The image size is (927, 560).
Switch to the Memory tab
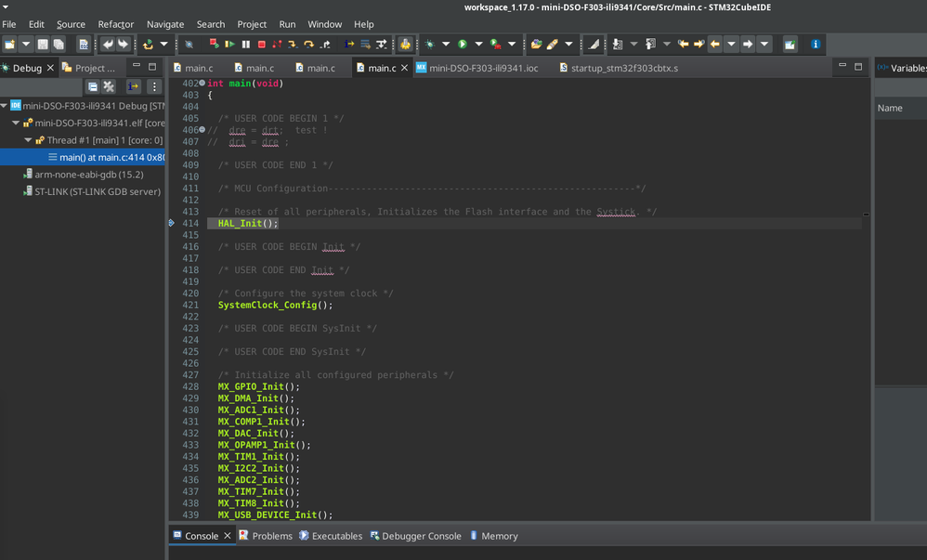coord(493,536)
